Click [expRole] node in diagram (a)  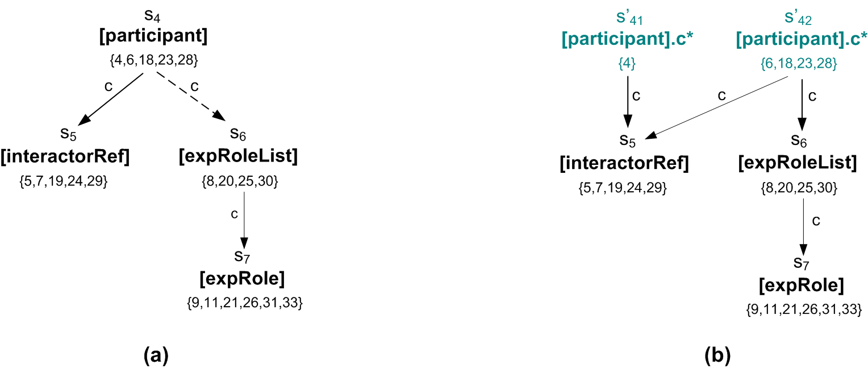(242, 279)
